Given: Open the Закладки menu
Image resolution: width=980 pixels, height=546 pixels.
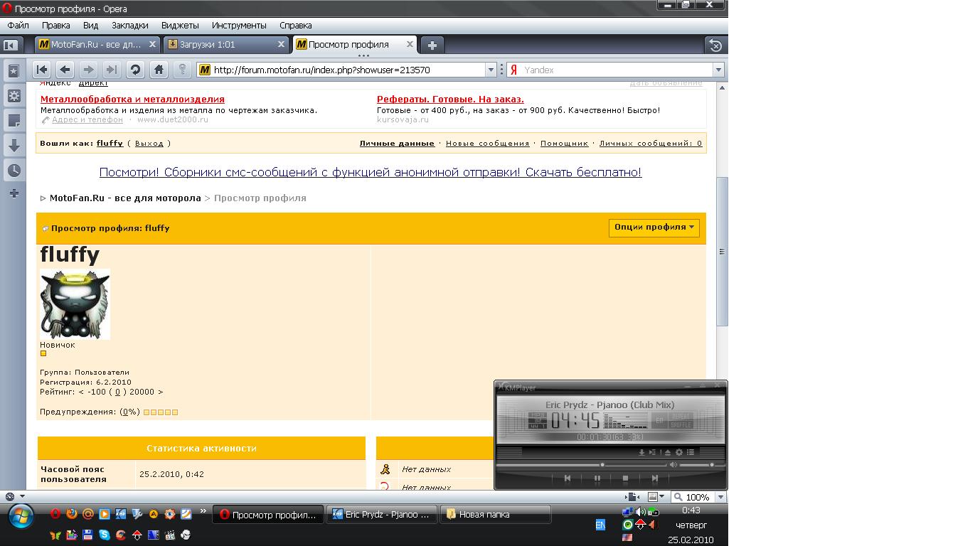Looking at the screenshot, I should pyautogui.click(x=130, y=25).
